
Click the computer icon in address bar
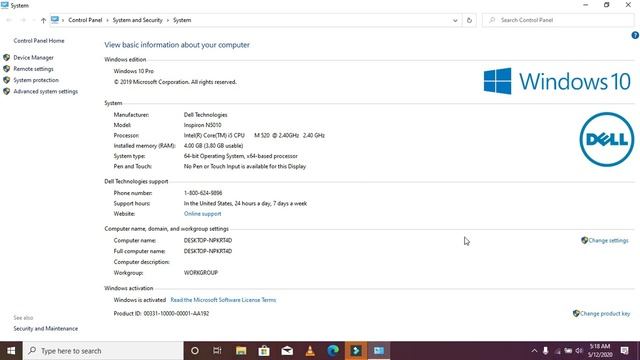(55, 20)
